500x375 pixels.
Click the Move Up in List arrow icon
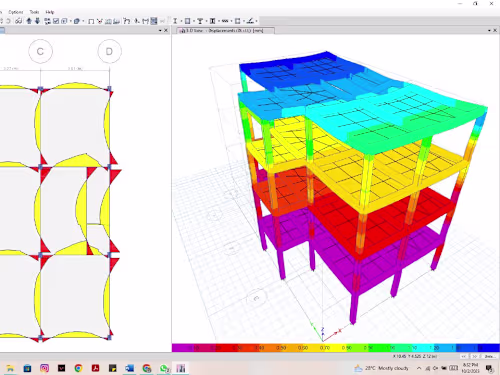tap(29, 21)
